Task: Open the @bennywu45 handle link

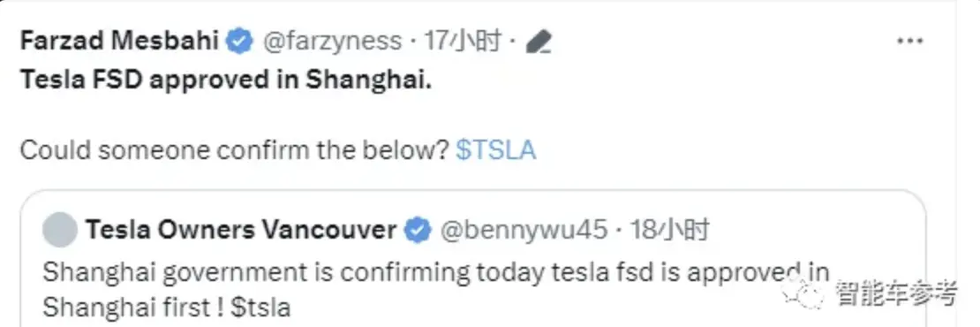Action: (x=524, y=231)
